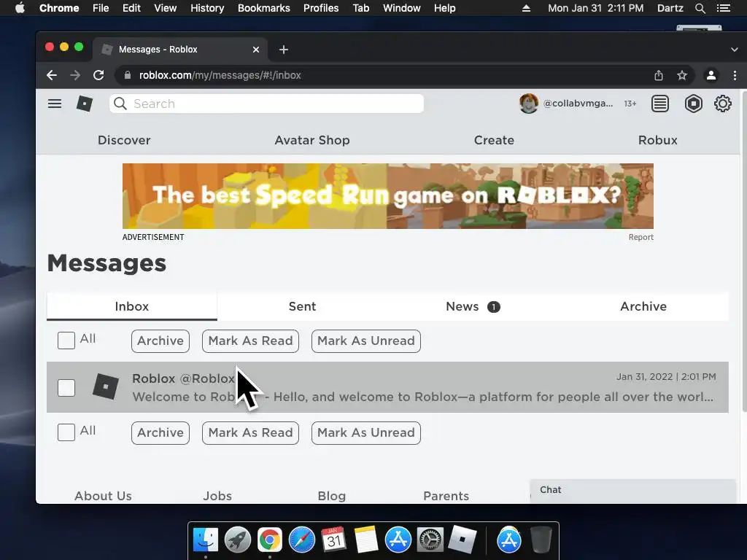Open the Robux balance icon
Screen dimensions: 747x560
[693, 104]
